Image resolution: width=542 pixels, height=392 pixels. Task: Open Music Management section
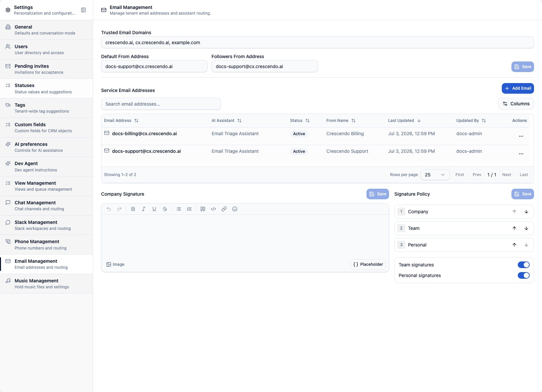pyautogui.click(x=46, y=284)
